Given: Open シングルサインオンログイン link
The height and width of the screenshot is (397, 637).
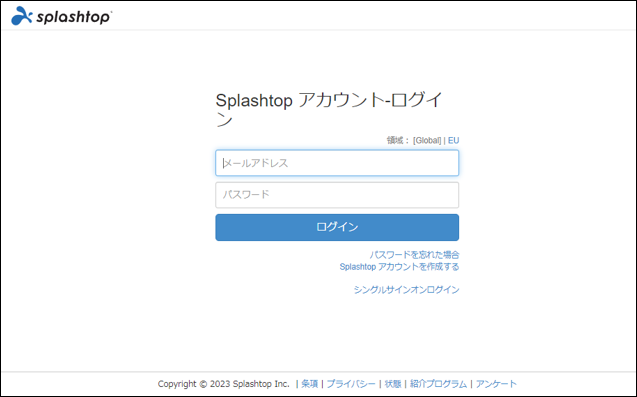Looking at the screenshot, I should click(406, 290).
